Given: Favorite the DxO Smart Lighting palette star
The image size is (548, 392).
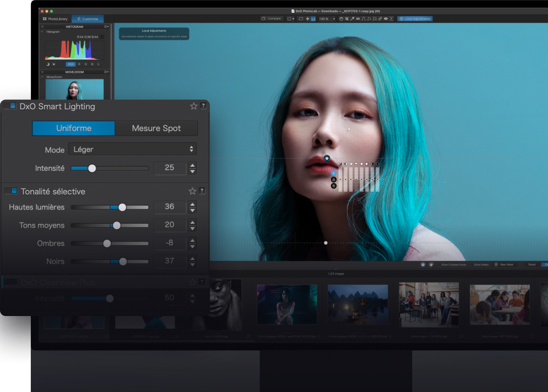Looking at the screenshot, I should click(x=194, y=106).
